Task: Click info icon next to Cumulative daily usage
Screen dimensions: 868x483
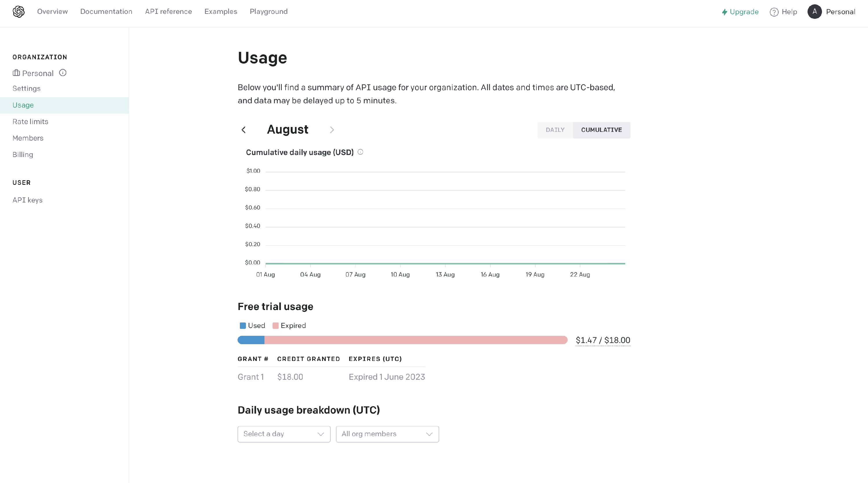Action: click(x=360, y=152)
